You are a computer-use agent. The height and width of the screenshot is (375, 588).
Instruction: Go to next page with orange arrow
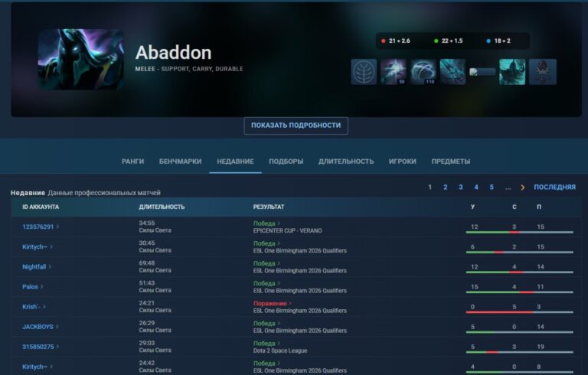(x=523, y=187)
